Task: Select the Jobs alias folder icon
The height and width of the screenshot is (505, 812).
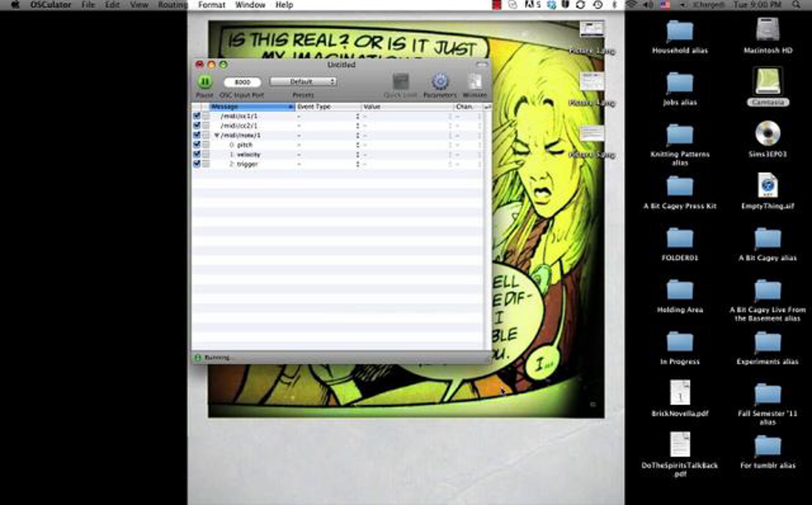Action: [680, 83]
